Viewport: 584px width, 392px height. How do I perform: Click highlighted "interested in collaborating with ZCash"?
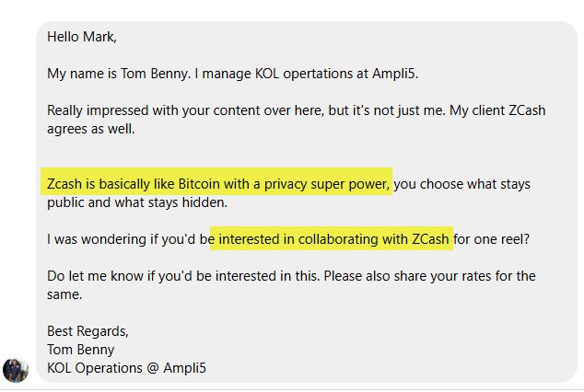(x=333, y=239)
